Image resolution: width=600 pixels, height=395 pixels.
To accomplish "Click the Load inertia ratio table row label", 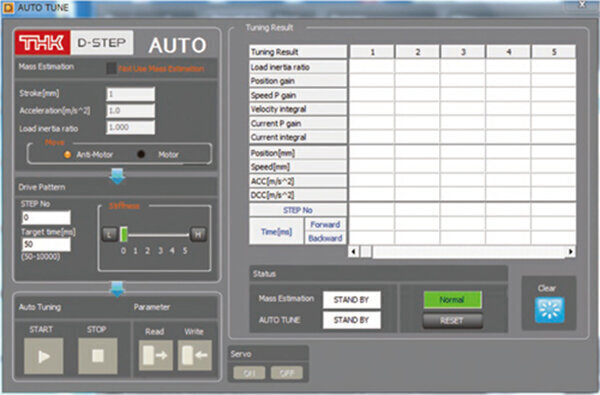I will [298, 67].
